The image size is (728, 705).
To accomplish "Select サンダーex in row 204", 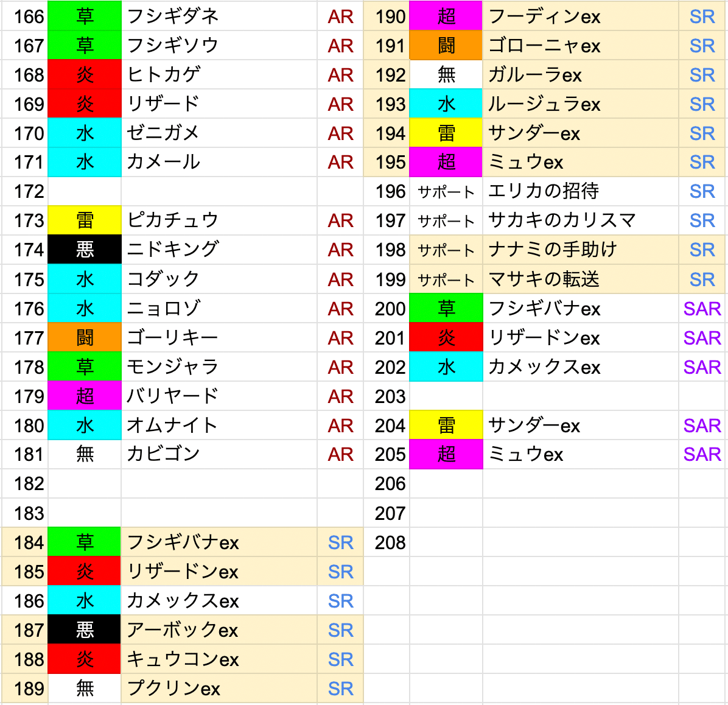I will 580,426.
